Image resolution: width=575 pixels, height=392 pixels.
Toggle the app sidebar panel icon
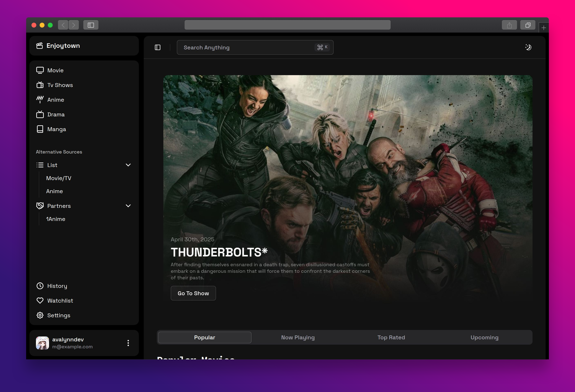tap(158, 47)
